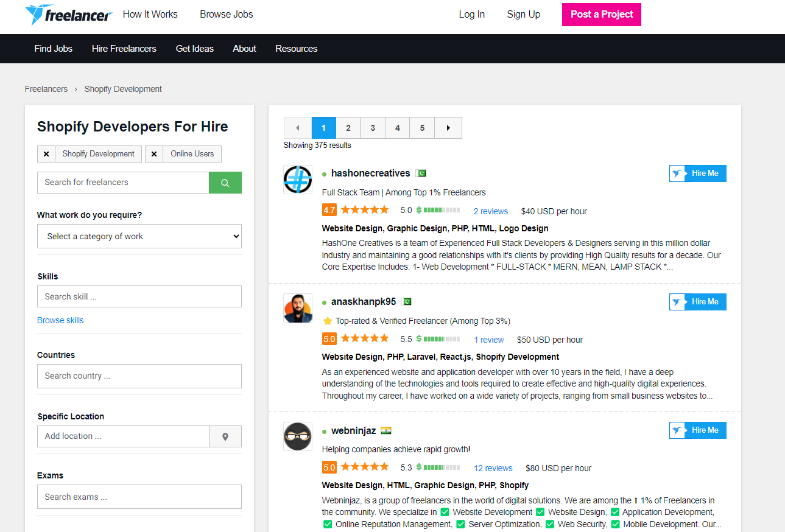Open hashonecreatives profile avatar
785x532 pixels.
coord(298,180)
